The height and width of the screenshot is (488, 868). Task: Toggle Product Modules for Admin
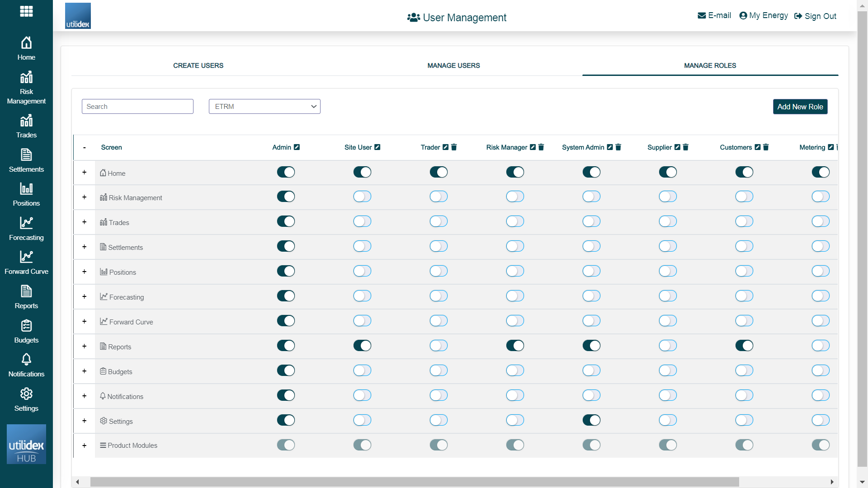click(x=286, y=445)
